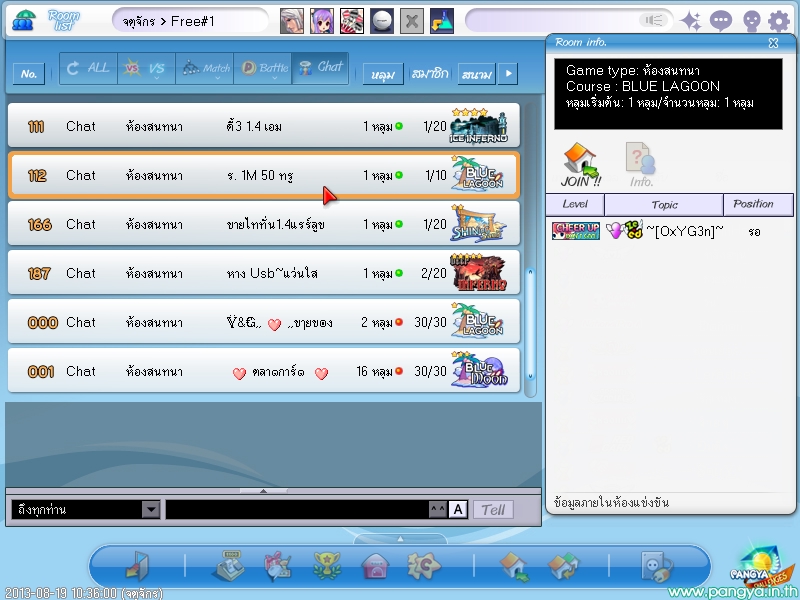Viewport: 800px width, 600px height.
Task: Click the sparkle stars icon at the top
Action: click(x=691, y=21)
